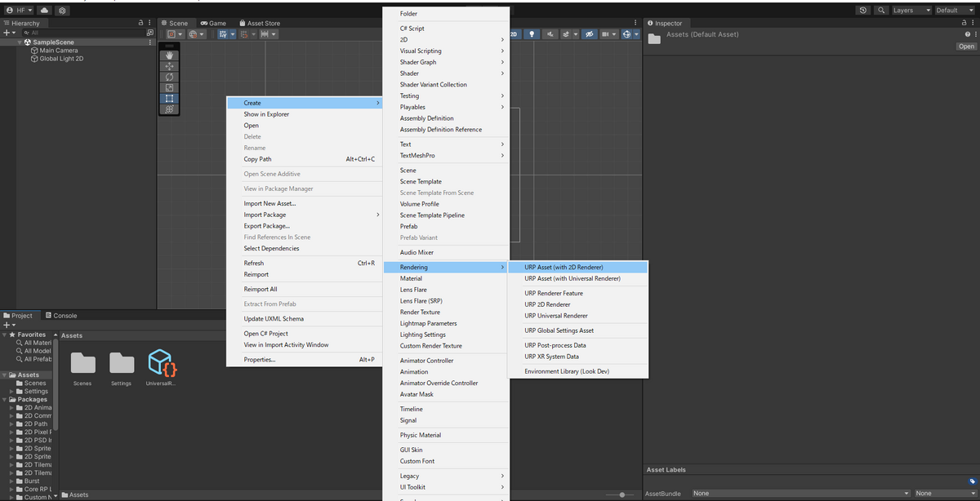This screenshot has height=501, width=980.
Task: Select Material in Create submenu
Action: point(446,278)
